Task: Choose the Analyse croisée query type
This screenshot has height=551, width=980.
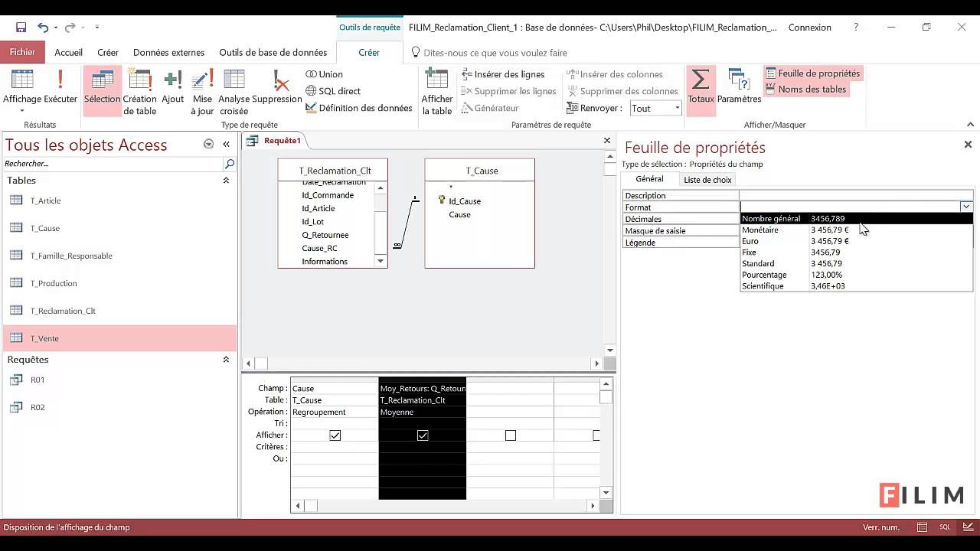Action: click(x=234, y=91)
